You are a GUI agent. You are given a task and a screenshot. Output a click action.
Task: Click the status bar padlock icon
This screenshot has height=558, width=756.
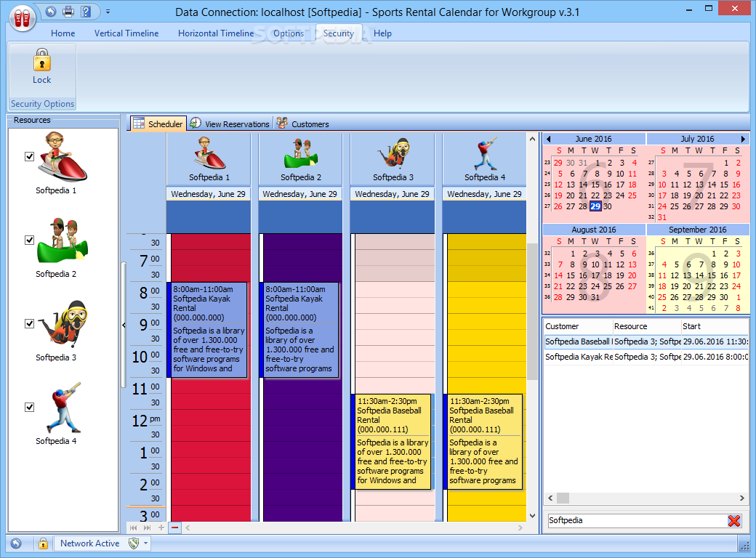click(x=44, y=543)
